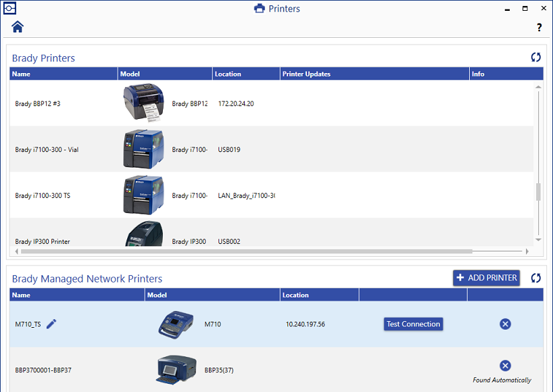The height and width of the screenshot is (392, 553).
Task: Remove the M710_TS printer via its X icon
Action: (505, 324)
